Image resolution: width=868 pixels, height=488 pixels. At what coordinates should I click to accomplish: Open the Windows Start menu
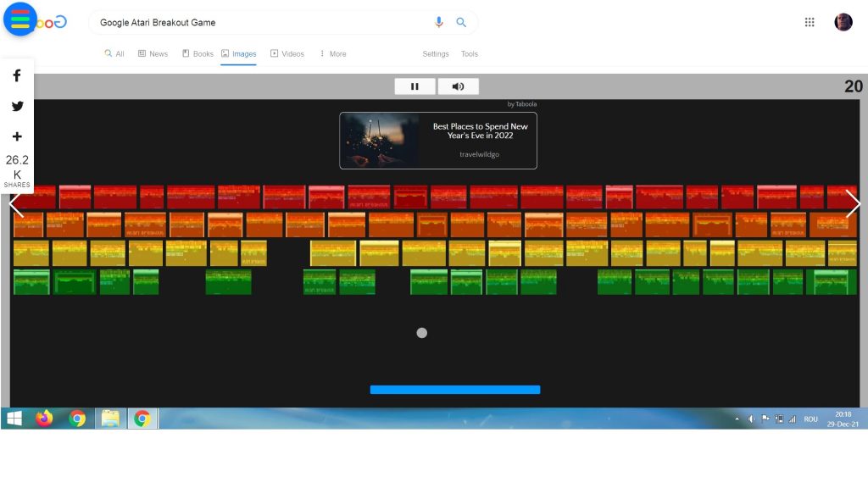[x=14, y=419]
